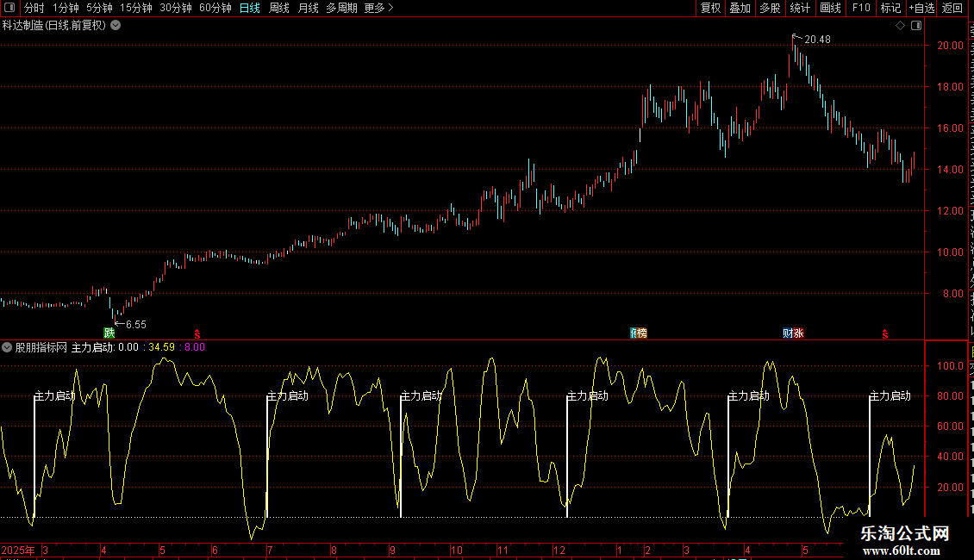Viewport: 974px width, 560px height.
Task: Click the diamond icon above price chart
Action: tap(900, 26)
